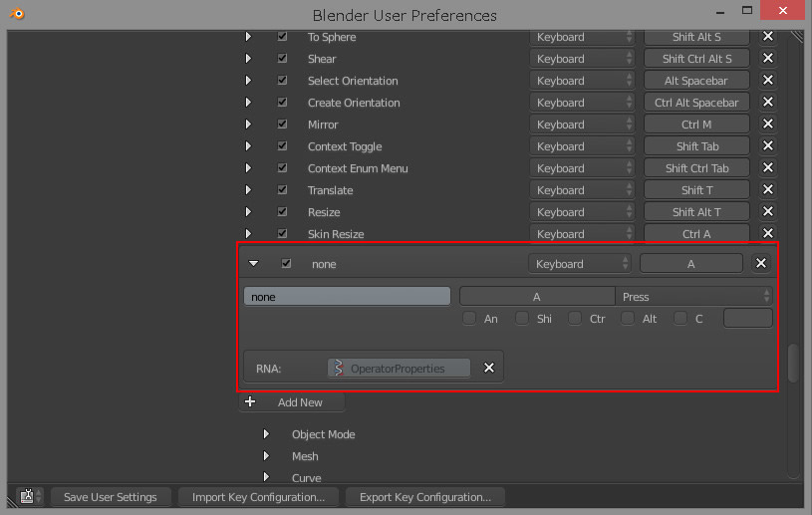
Task: Enable the Alt modifier checkbox
Action: [x=628, y=319]
